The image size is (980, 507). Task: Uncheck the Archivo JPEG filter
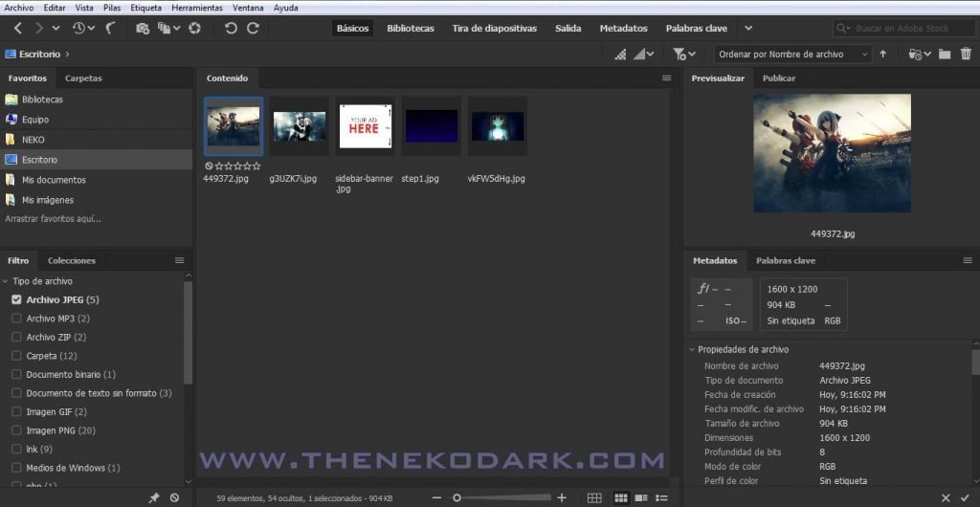click(16, 300)
